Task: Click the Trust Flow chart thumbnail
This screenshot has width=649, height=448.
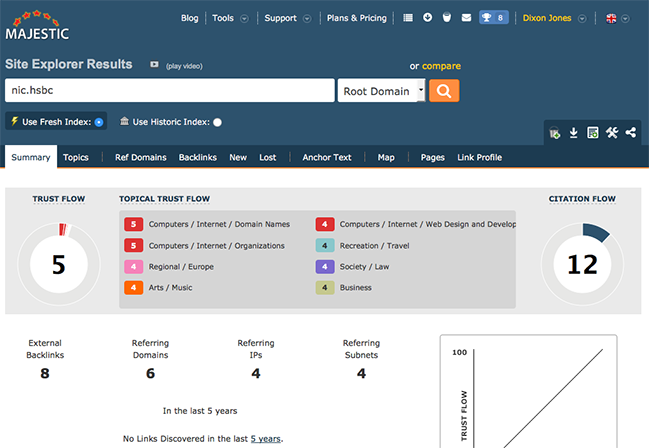Action: 529,391
